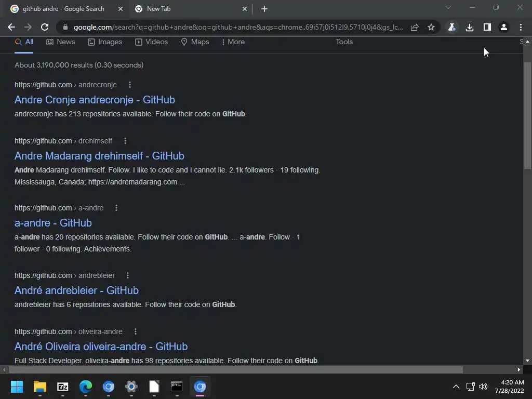The width and height of the screenshot is (532, 399).
Task: Open a-andre - GitHub result link
Action: pos(54,223)
